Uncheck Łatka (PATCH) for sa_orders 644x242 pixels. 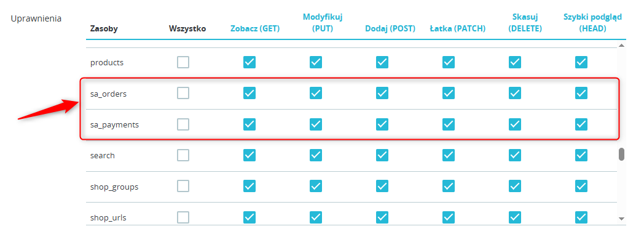449,93
